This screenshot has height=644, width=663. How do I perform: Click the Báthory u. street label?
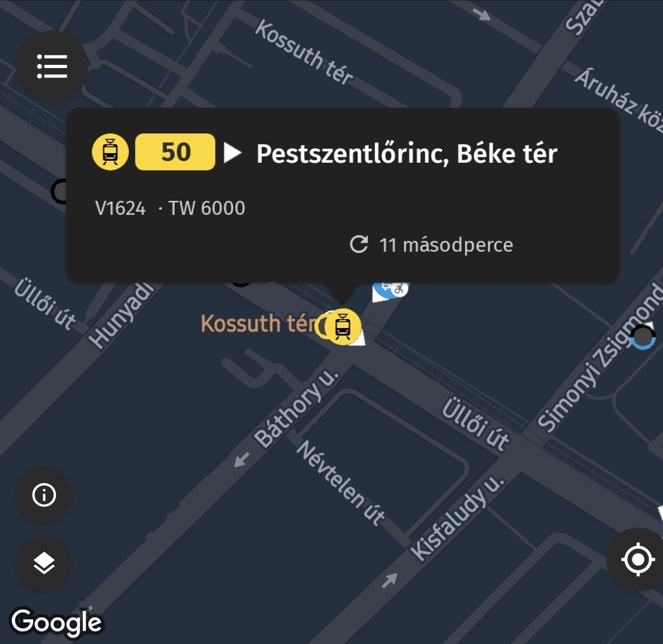pyautogui.click(x=296, y=408)
